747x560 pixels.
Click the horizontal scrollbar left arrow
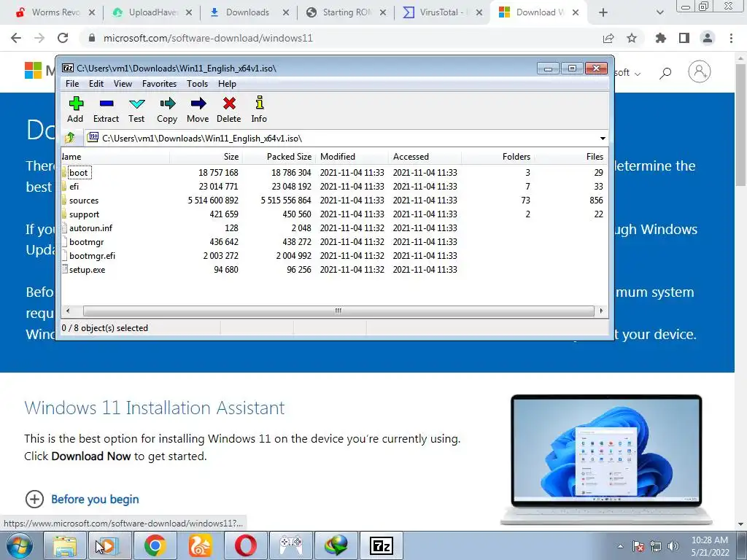pyautogui.click(x=68, y=311)
